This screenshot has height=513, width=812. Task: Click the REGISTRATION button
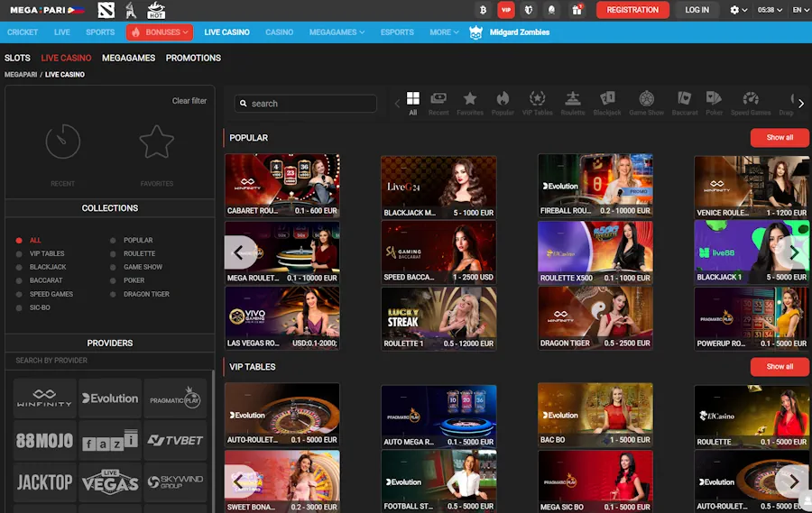tap(632, 10)
